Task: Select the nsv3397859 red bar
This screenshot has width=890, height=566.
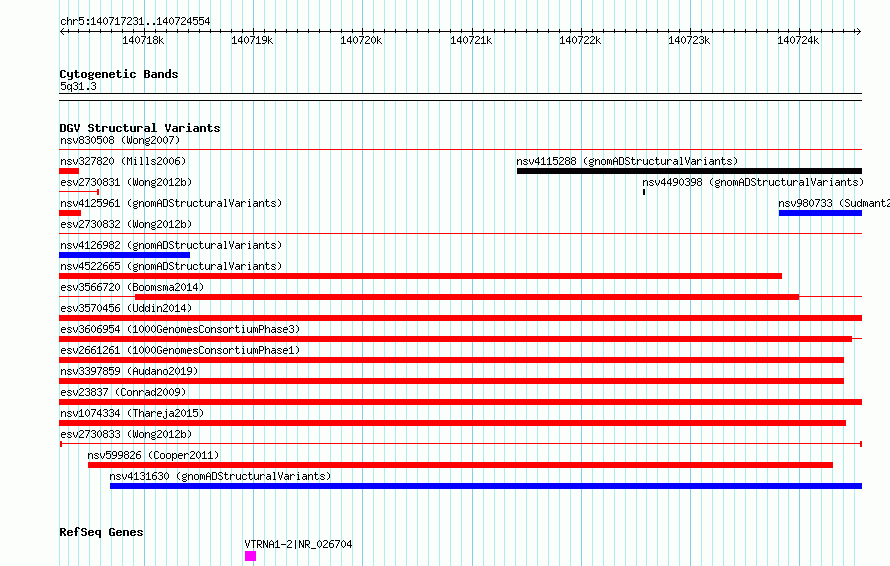Action: point(451,381)
